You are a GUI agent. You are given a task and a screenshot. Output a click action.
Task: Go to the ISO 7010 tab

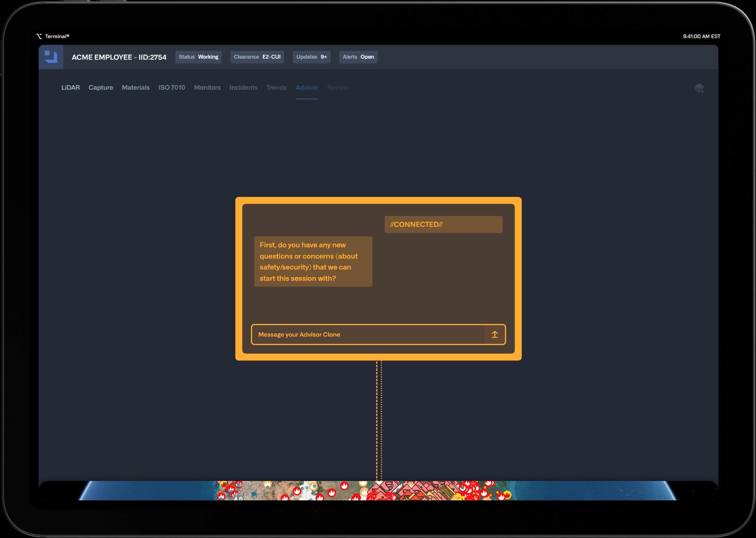[x=171, y=88]
